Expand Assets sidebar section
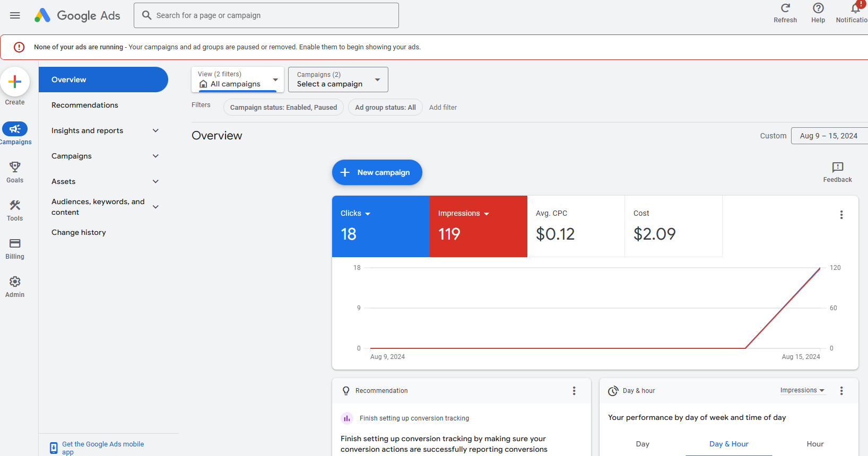Image resolution: width=868 pixels, height=456 pixels. click(155, 181)
